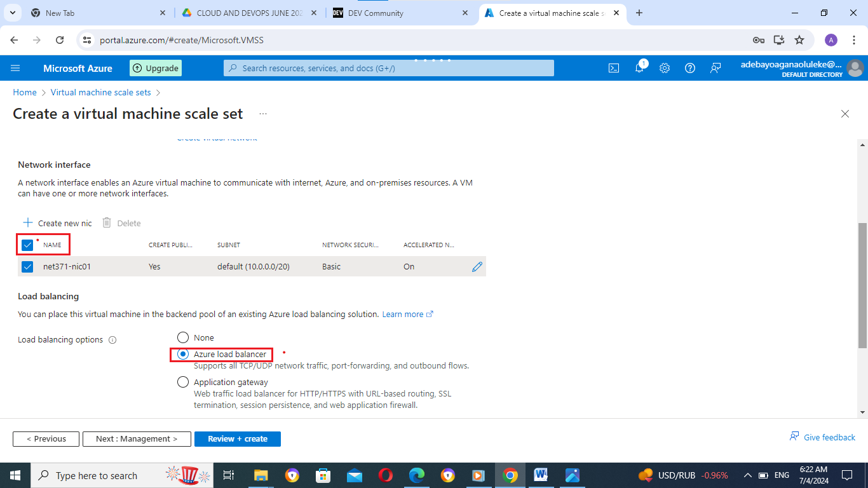The height and width of the screenshot is (488, 868).
Task: Open the USD/RUB taskbar widget
Action: [683, 475]
